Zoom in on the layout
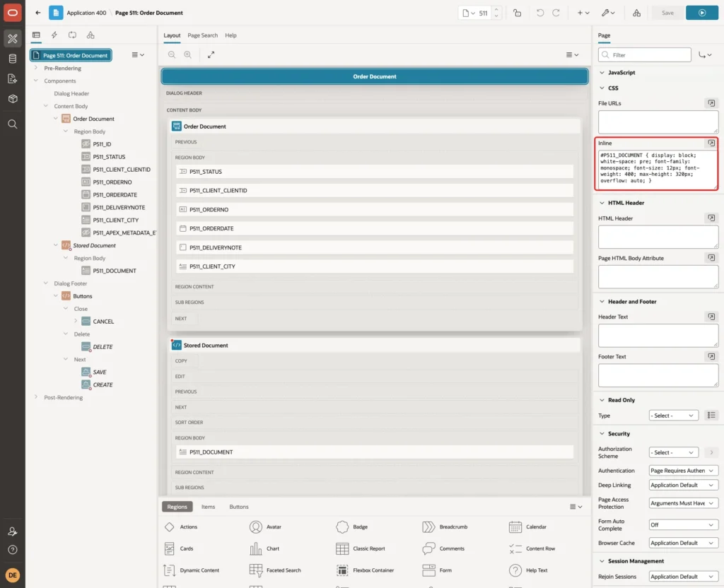The image size is (724, 588). point(188,55)
